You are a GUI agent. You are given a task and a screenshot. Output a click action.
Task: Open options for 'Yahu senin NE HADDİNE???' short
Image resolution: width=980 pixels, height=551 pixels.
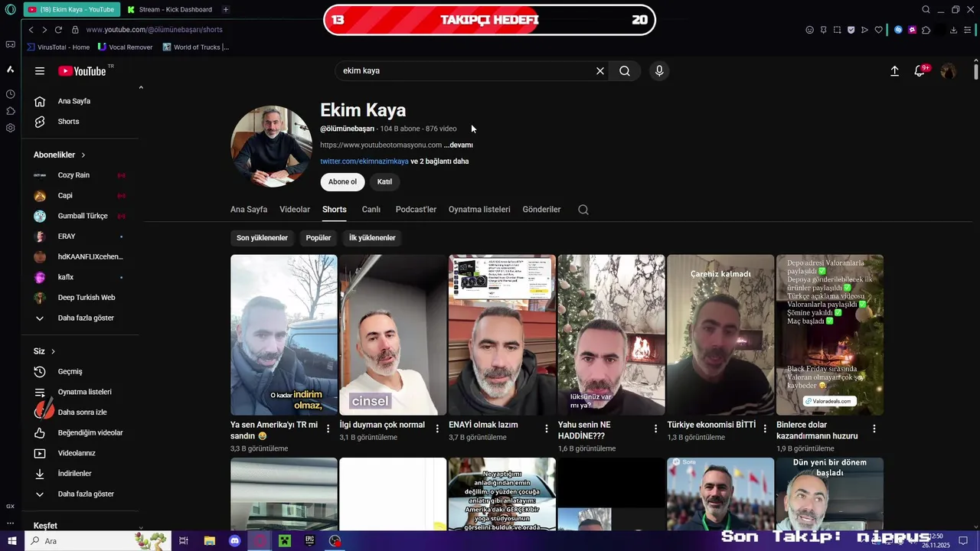(x=656, y=429)
